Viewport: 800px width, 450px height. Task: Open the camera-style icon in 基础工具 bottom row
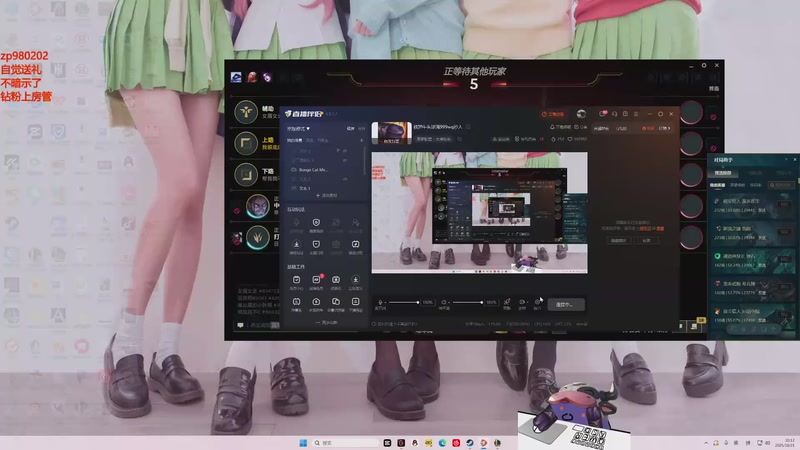316,304
